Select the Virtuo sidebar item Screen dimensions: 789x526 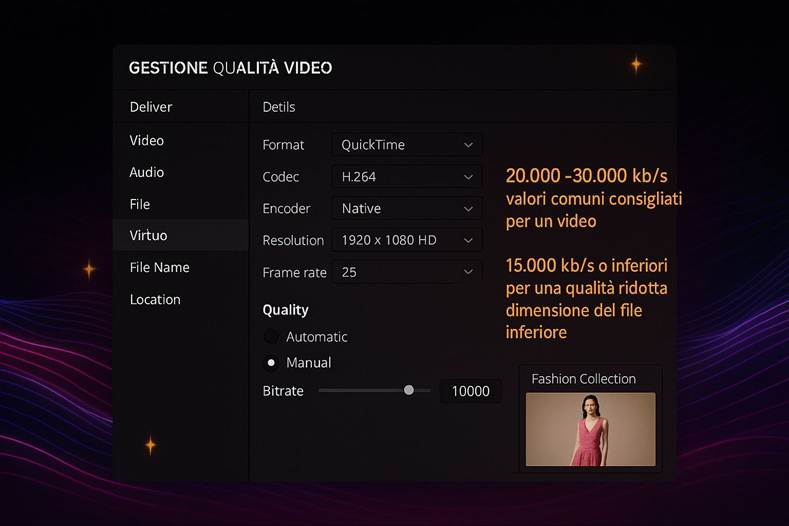149,236
